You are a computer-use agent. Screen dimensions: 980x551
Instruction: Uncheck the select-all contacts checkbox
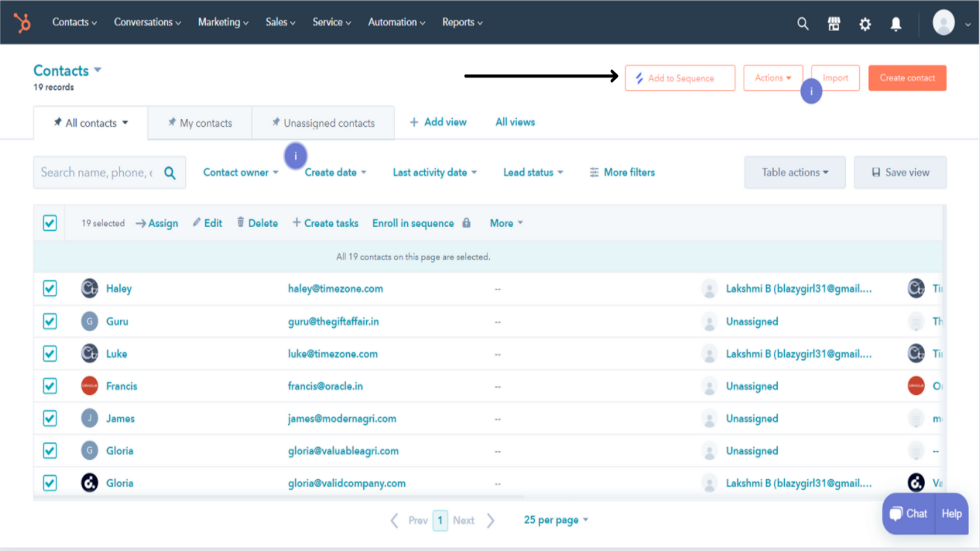tap(50, 223)
